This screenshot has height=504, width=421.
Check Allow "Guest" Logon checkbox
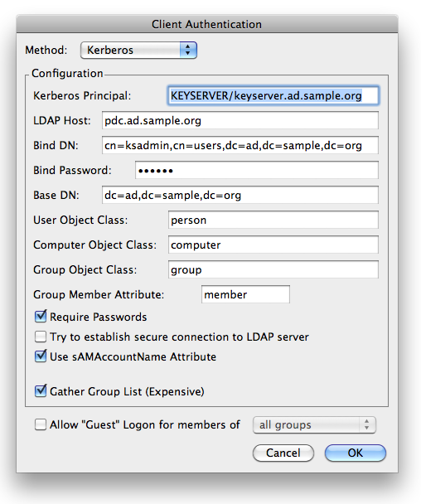click(x=41, y=424)
